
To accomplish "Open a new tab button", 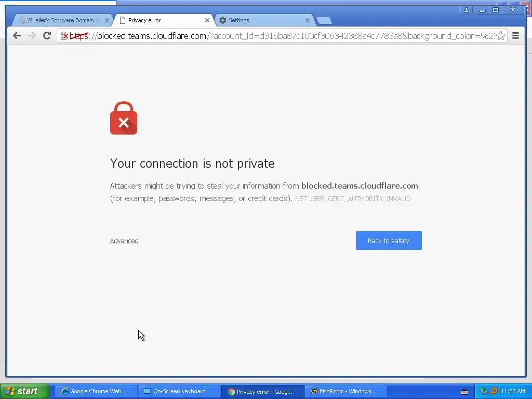I will [324, 21].
